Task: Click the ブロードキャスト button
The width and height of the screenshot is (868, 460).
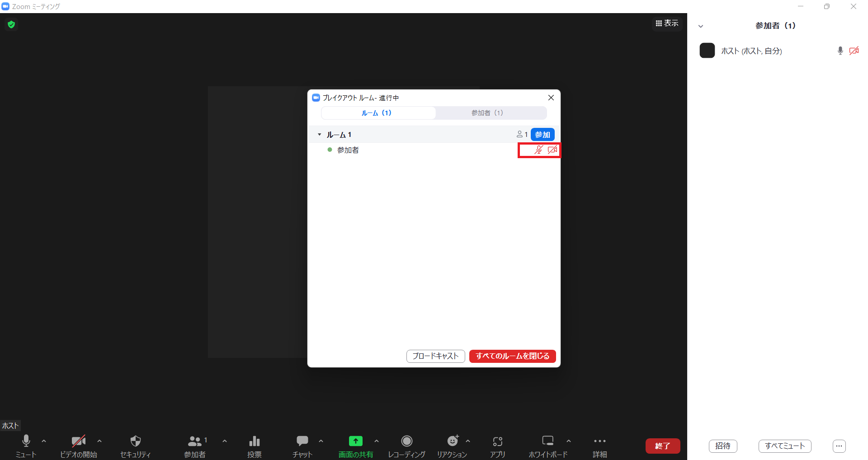Action: (x=435, y=356)
